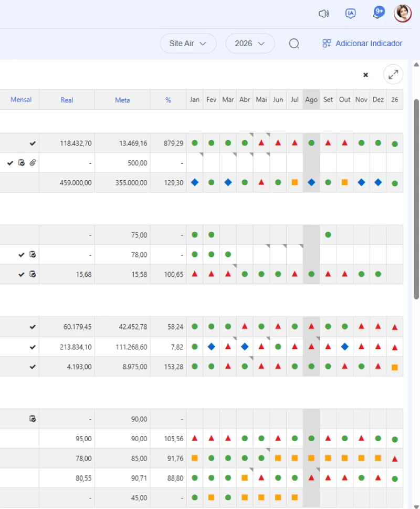
Task: Click blue diamond for Out in 213.834,10 row
Action: [345, 347]
